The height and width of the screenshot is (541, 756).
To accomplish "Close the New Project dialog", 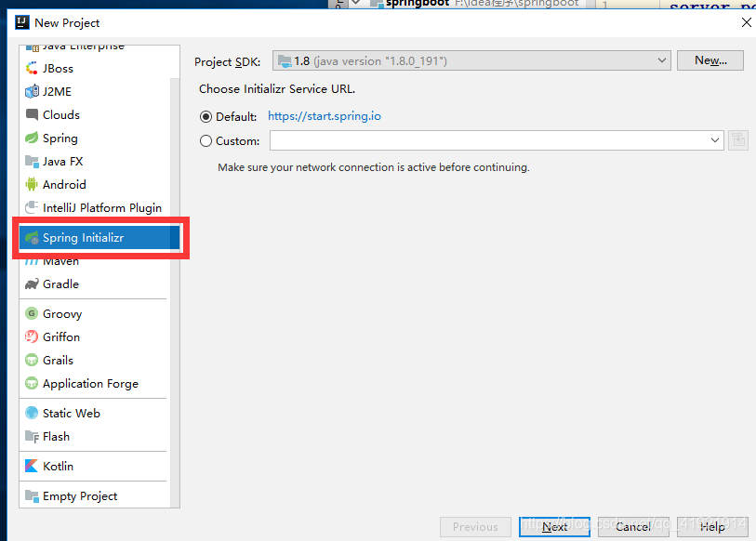I will click(x=747, y=22).
